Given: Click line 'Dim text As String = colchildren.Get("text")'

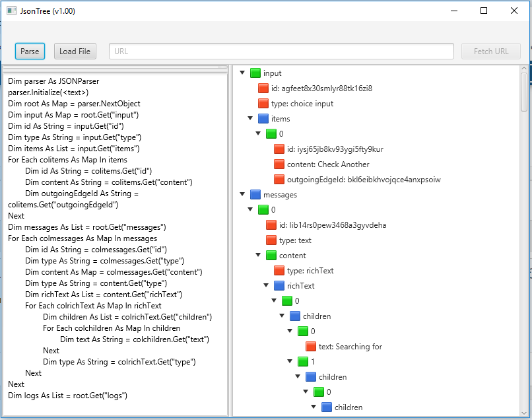Looking at the screenshot, I should [x=135, y=339].
